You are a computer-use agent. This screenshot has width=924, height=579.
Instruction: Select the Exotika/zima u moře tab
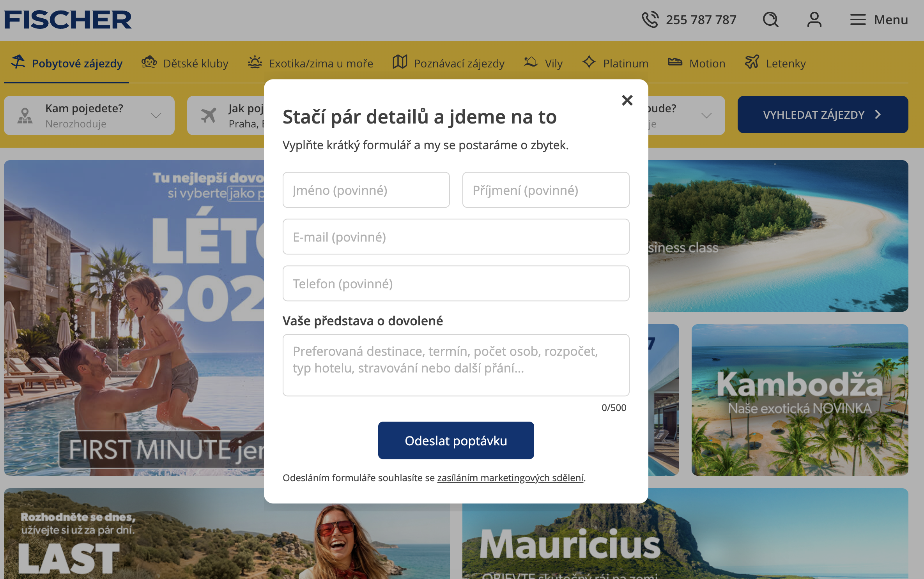pos(310,63)
